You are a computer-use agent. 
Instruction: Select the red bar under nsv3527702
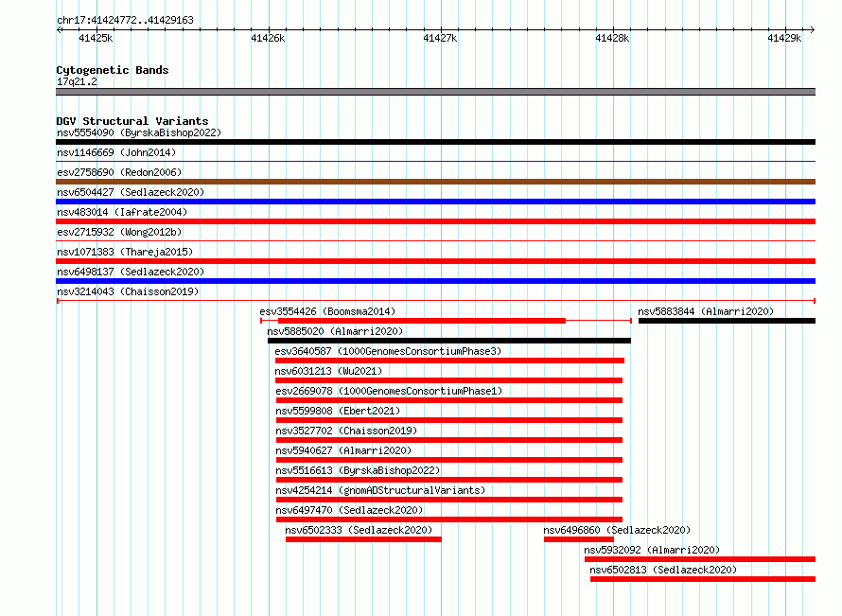coord(449,440)
